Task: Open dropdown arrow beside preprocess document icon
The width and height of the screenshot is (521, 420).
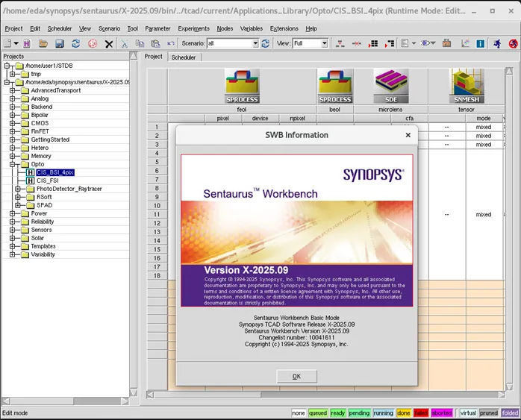Action: coord(414,43)
